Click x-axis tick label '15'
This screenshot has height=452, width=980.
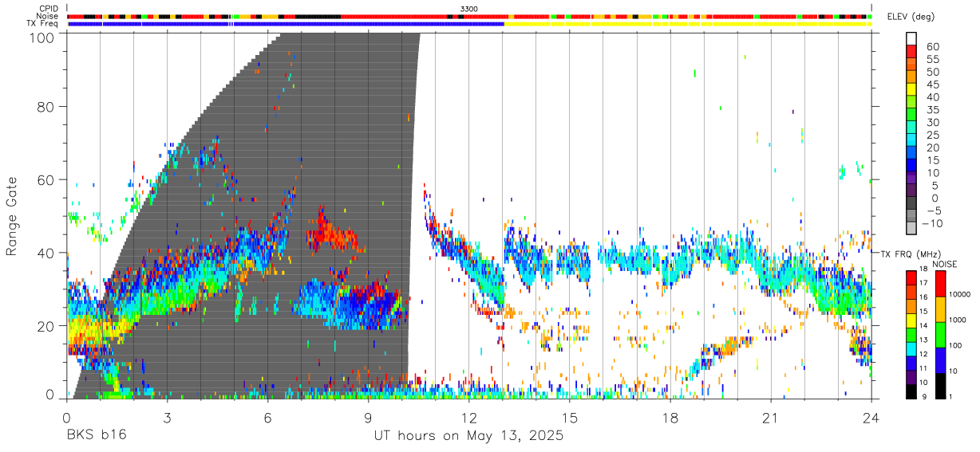(570, 418)
